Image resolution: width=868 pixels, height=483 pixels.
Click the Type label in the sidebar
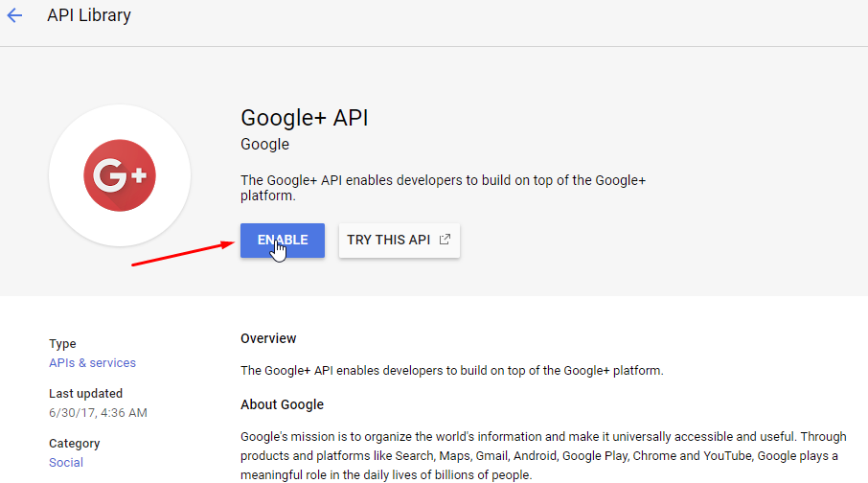[62, 344]
